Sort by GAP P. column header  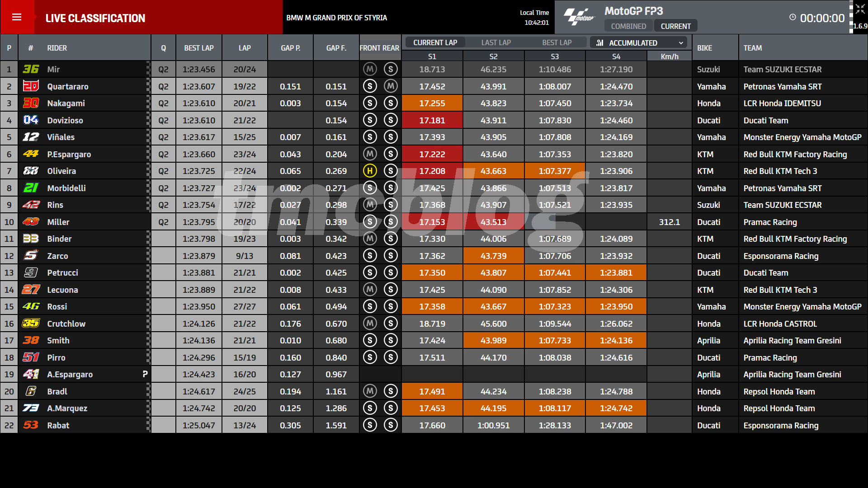click(290, 48)
